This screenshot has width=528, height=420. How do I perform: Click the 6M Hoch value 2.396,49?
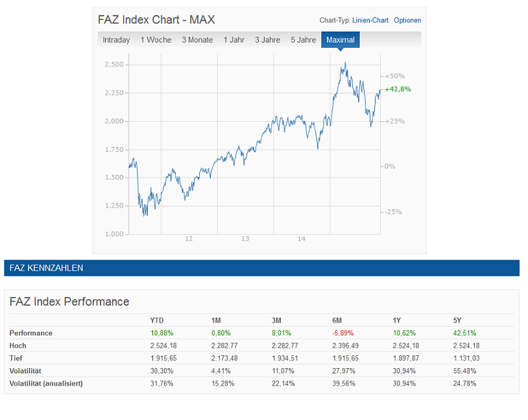[346, 345]
